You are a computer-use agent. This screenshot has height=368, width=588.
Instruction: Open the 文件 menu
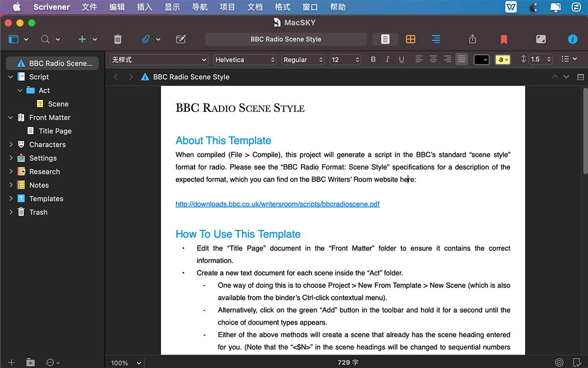tap(89, 7)
